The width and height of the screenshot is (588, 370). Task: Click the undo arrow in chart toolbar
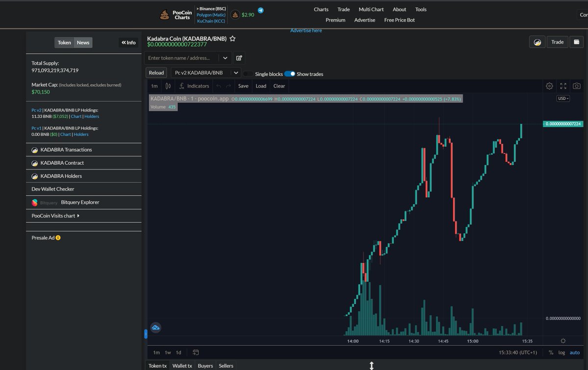pos(219,86)
